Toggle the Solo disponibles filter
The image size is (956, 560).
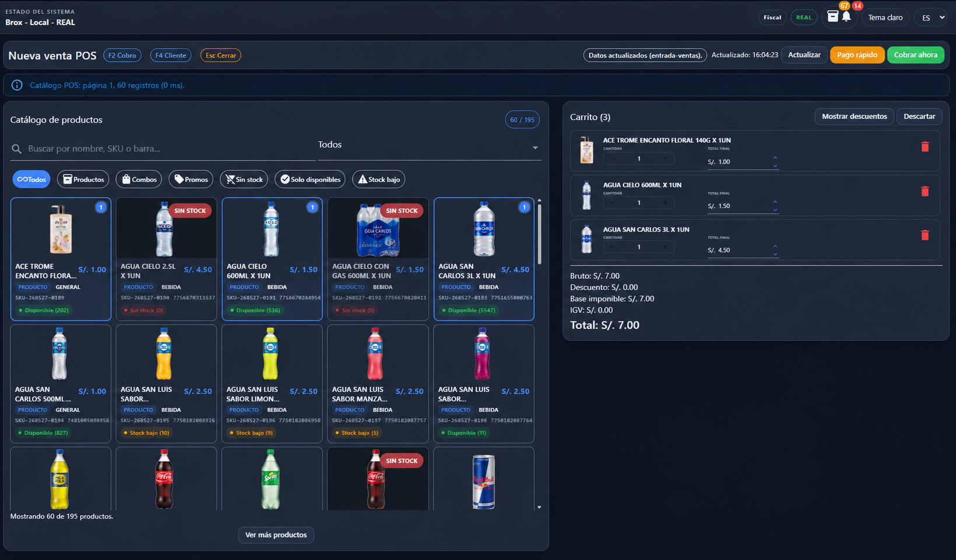point(310,179)
